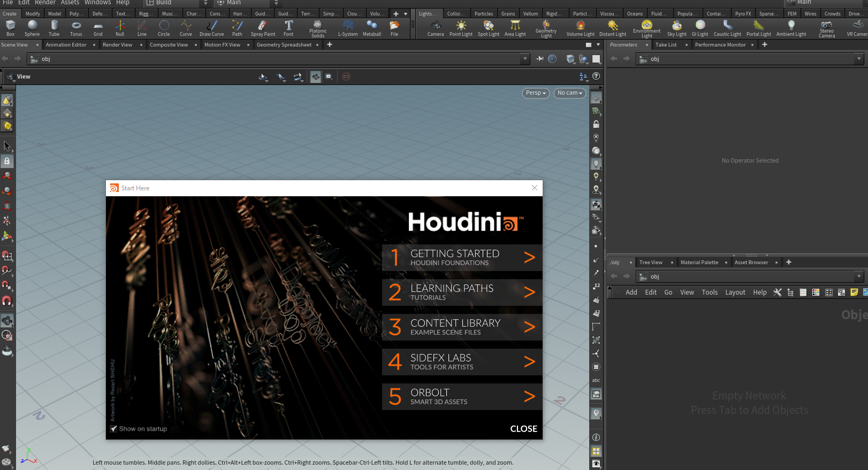Open the No cam camera dropdown
This screenshot has width=868, height=470.
click(569, 93)
